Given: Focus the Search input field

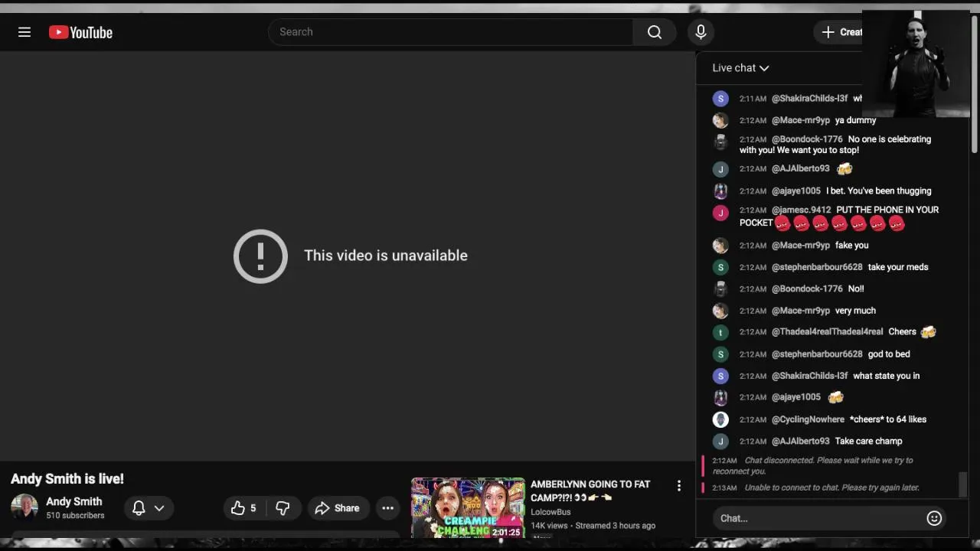Looking at the screenshot, I should tap(451, 32).
